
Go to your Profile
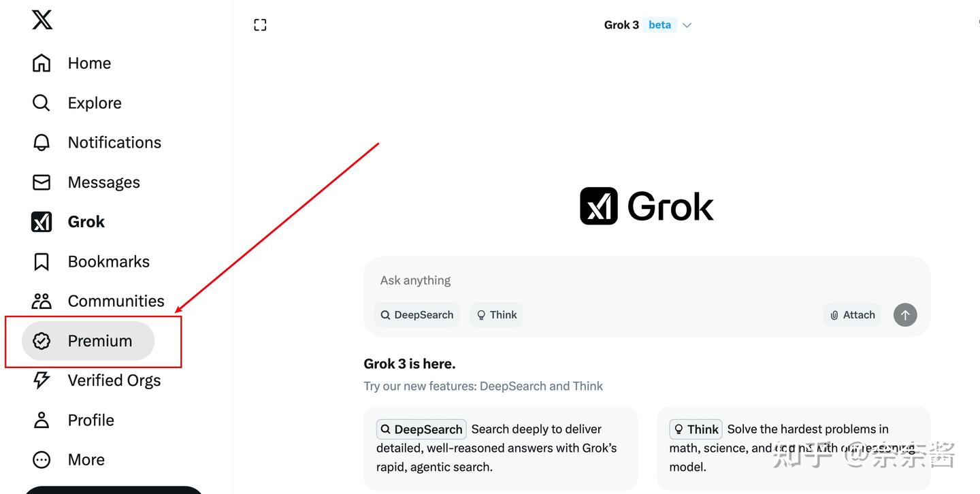point(91,420)
